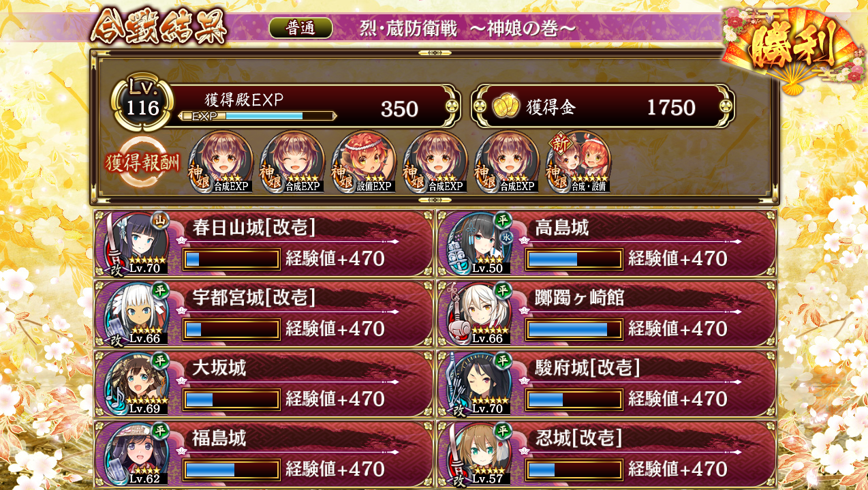Viewport: 868px width, 490px height.
Task: Click the 獲得報酬 rewards label
Action: 142,164
